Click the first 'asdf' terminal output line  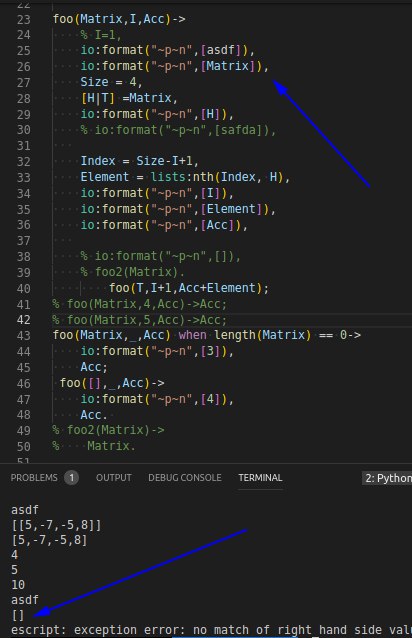coord(25,510)
